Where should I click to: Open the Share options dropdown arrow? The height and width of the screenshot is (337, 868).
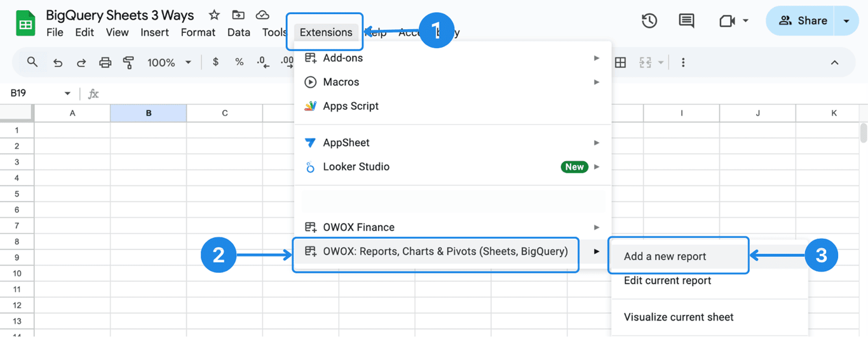tap(846, 21)
